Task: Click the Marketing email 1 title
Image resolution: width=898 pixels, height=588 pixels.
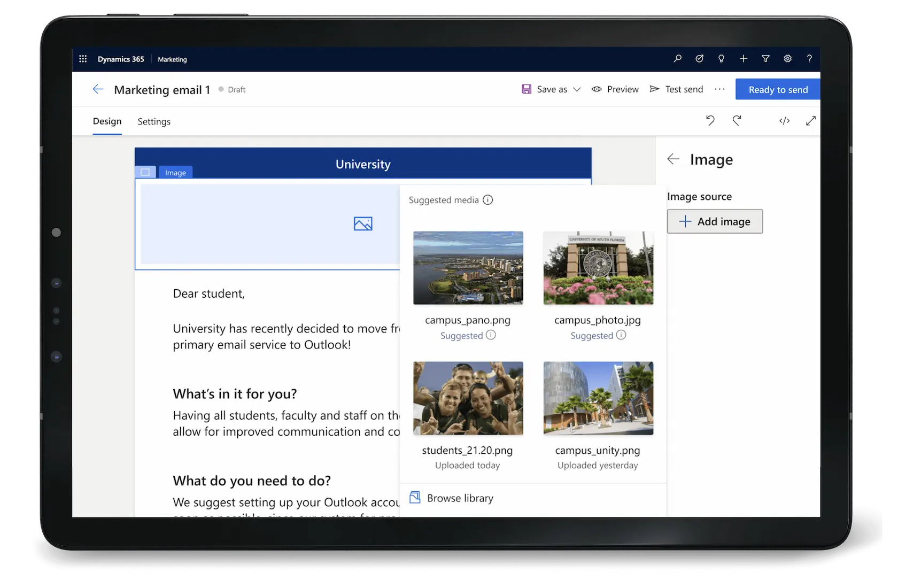Action: pyautogui.click(x=162, y=89)
